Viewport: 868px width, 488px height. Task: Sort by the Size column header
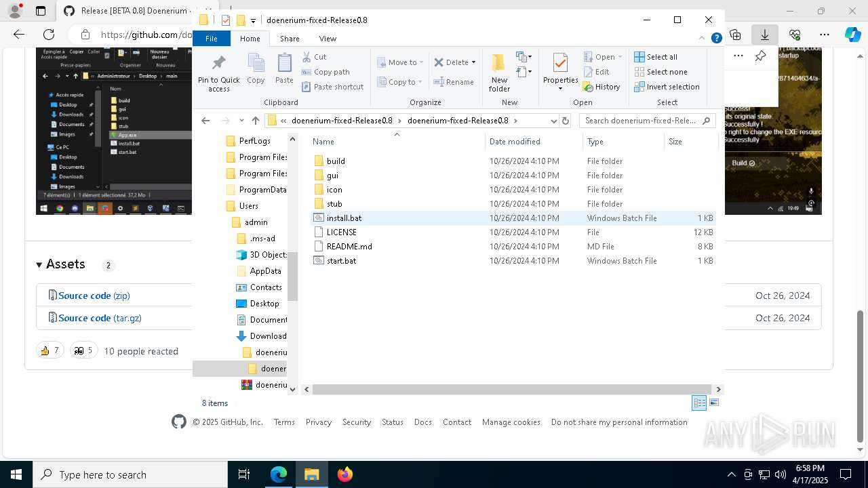690,142
